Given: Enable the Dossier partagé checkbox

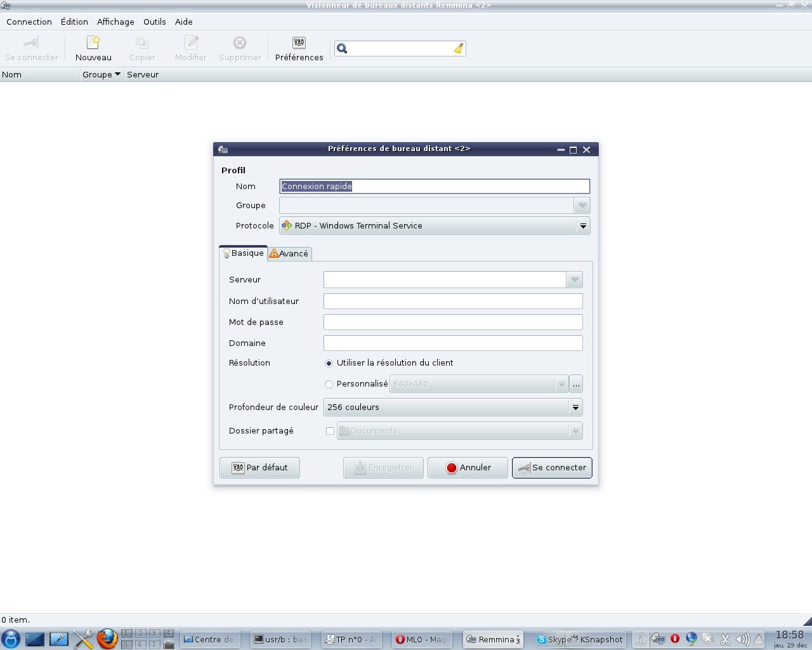Looking at the screenshot, I should click(330, 431).
